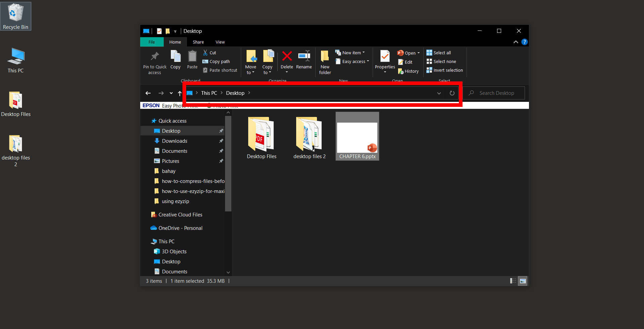
Task: Open the Easy access dropdown
Action: (x=352, y=61)
